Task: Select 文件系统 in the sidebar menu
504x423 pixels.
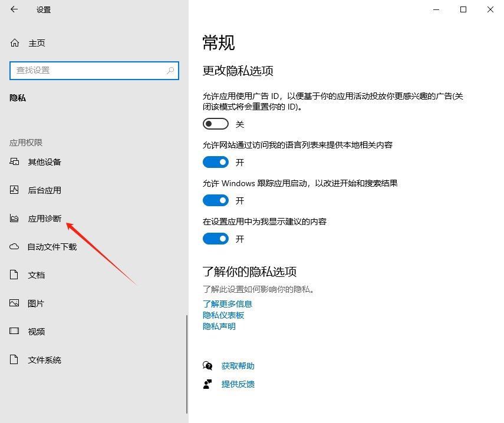Action: (x=45, y=359)
